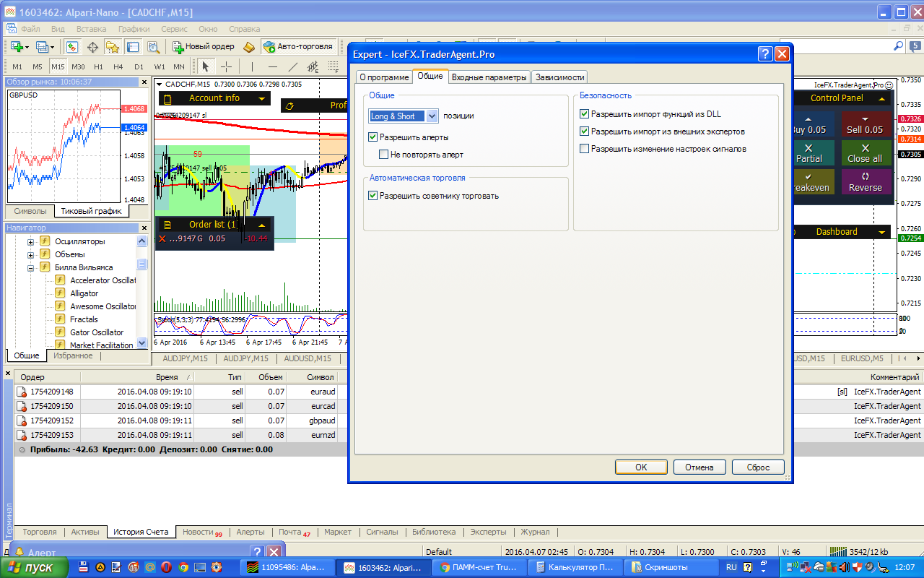This screenshot has width=924, height=578.
Task: Open the New Chart dropdown arrow
Action: click(x=27, y=47)
